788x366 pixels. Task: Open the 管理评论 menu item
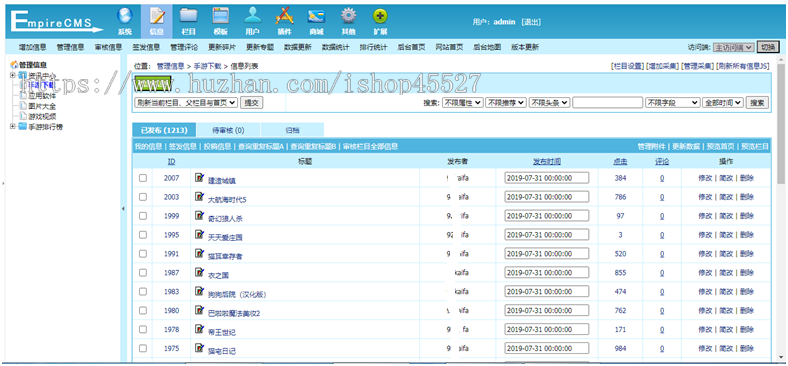point(184,47)
